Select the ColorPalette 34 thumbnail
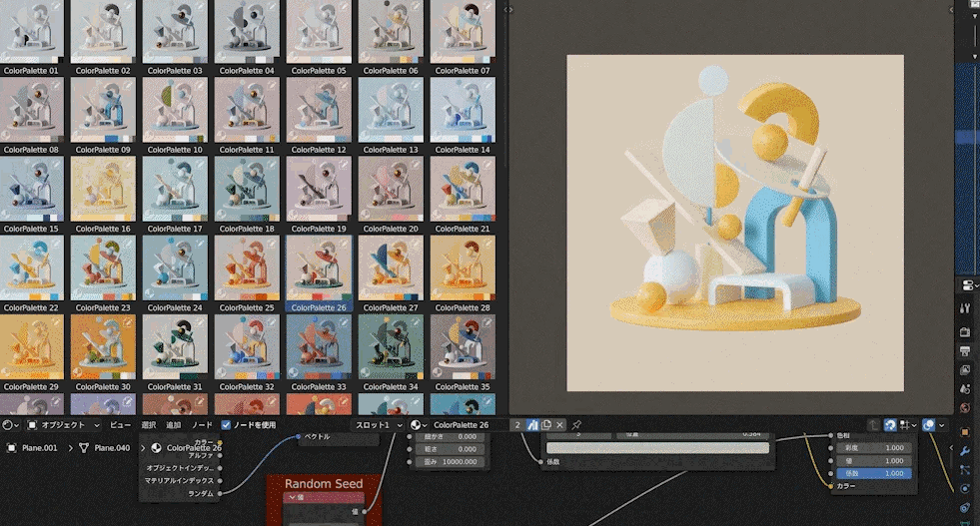 point(391,346)
